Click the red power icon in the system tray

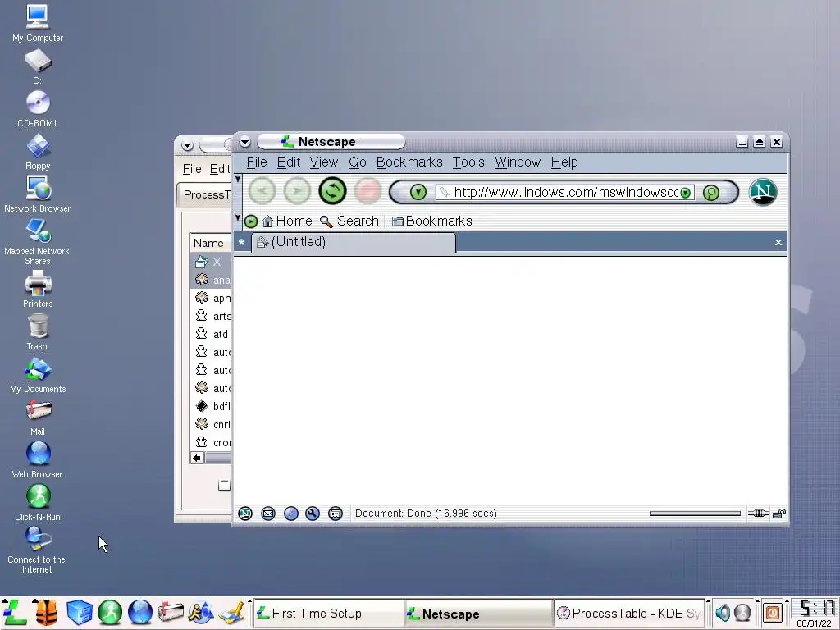[x=773, y=612]
